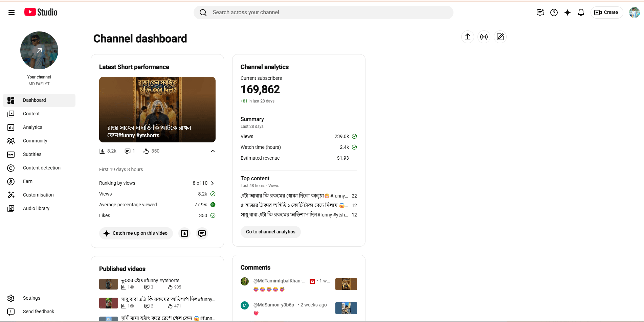Click the Audio library icon in sidebar
Image resolution: width=644 pixels, height=322 pixels.
pos(11,209)
